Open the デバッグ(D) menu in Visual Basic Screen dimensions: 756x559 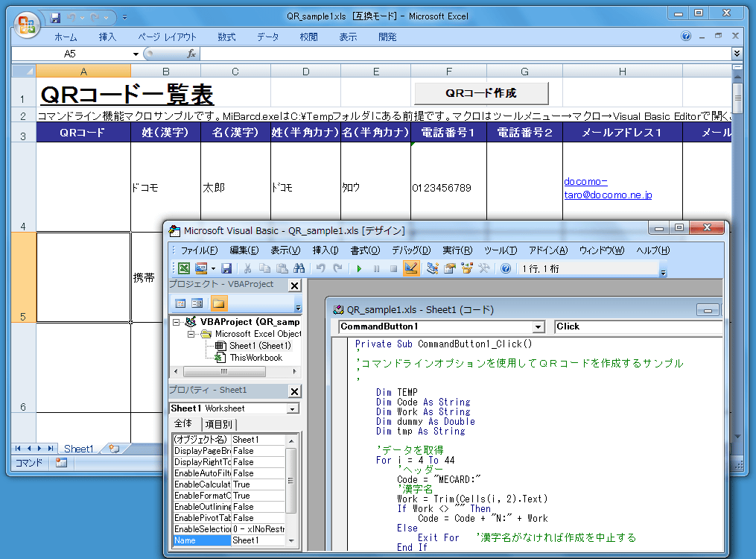[x=411, y=250]
